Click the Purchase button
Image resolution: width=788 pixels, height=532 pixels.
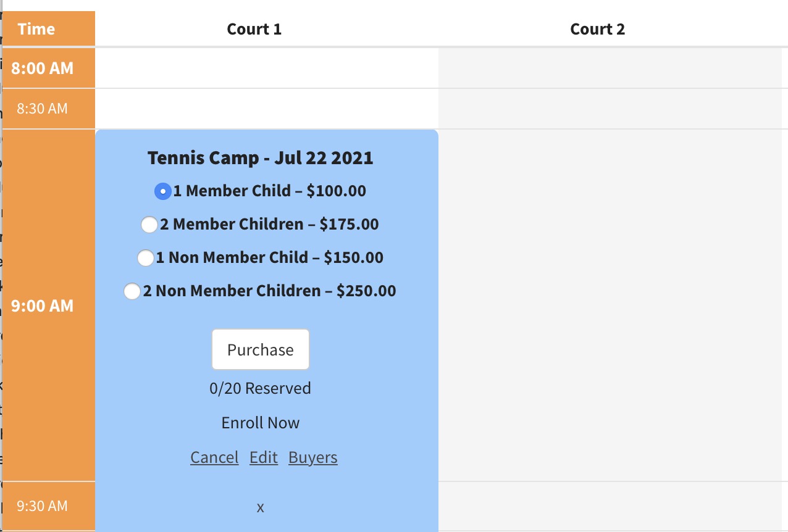point(260,350)
